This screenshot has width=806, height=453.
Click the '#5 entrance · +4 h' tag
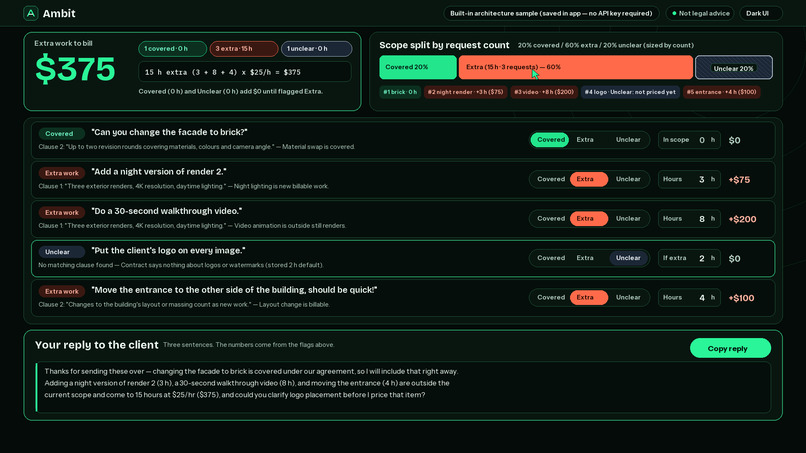[x=721, y=92]
